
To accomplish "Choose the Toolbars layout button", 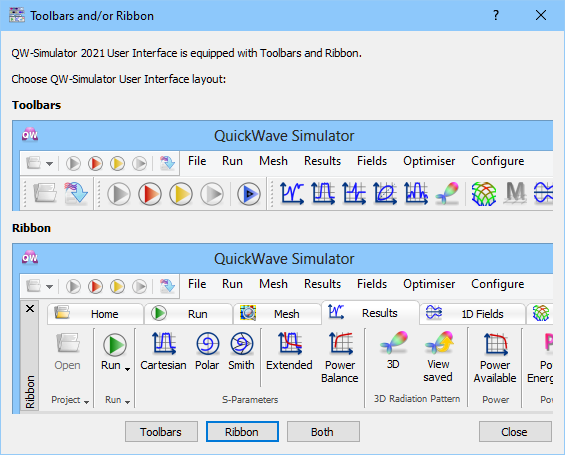I will (x=161, y=432).
